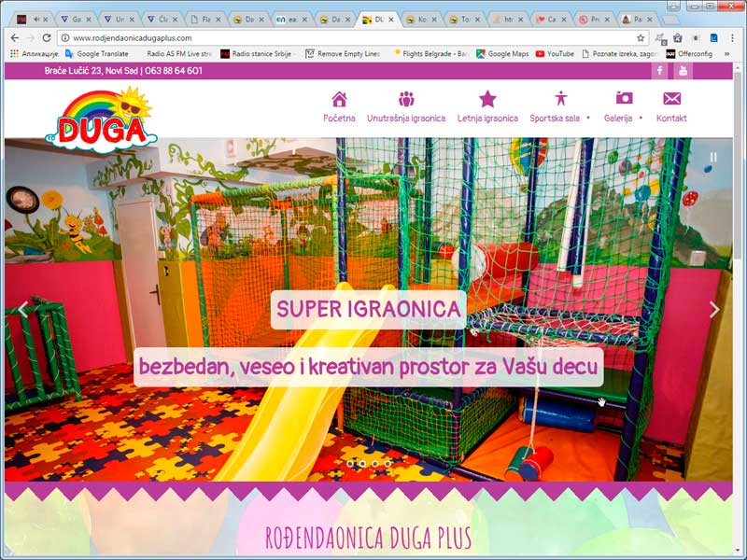Click the bezbedan, veseo i kreativan caption
Image resolution: width=747 pixels, height=560 pixels.
(x=368, y=367)
